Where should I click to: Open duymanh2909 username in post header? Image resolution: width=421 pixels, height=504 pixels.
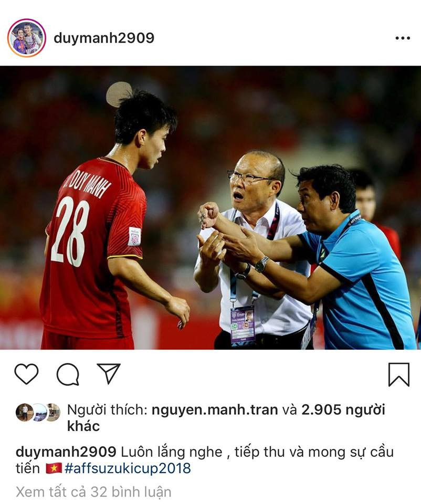tap(104, 38)
